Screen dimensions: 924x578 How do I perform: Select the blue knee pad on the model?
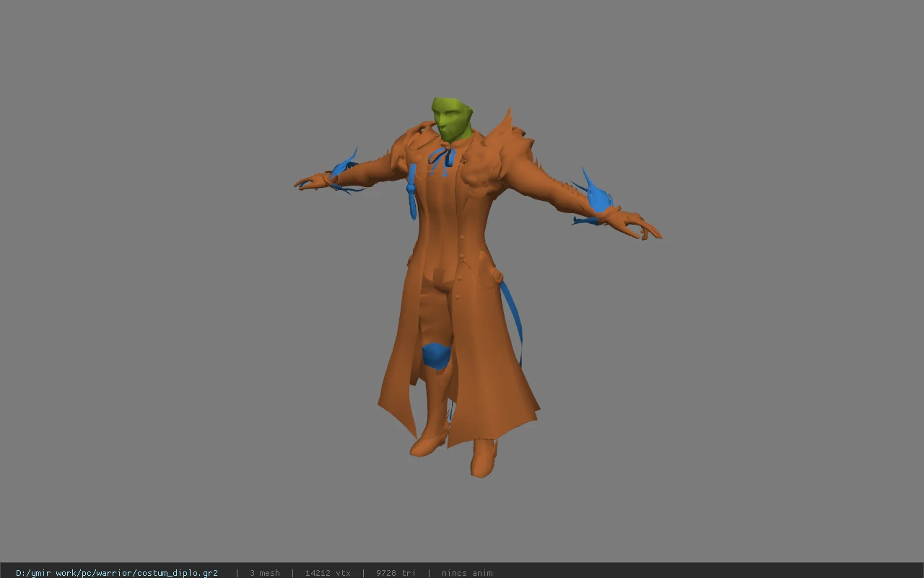tap(436, 356)
